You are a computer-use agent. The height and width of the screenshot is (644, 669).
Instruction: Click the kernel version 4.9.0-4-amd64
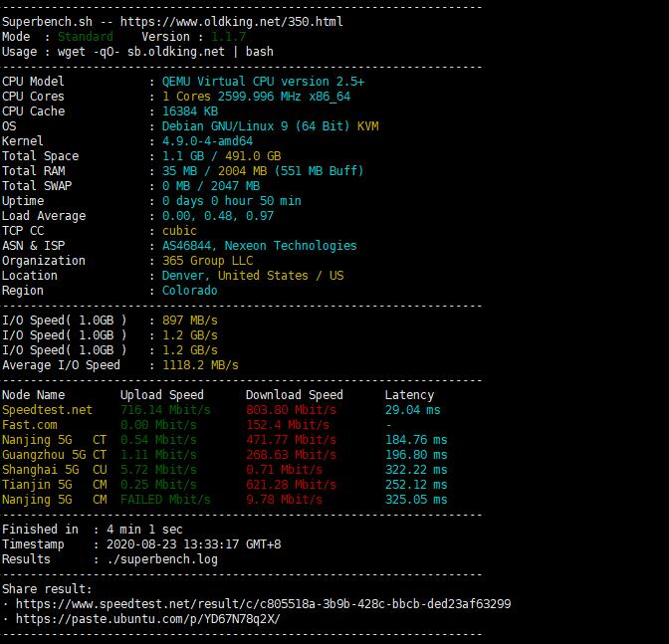207,141
